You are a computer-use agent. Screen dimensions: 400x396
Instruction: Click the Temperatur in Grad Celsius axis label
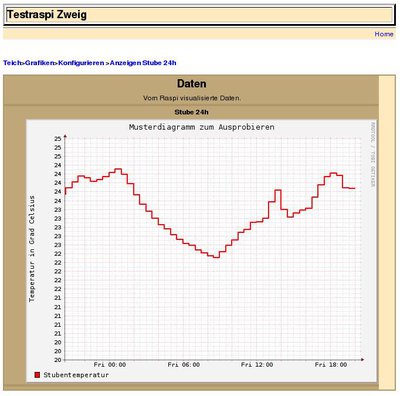pyautogui.click(x=32, y=249)
